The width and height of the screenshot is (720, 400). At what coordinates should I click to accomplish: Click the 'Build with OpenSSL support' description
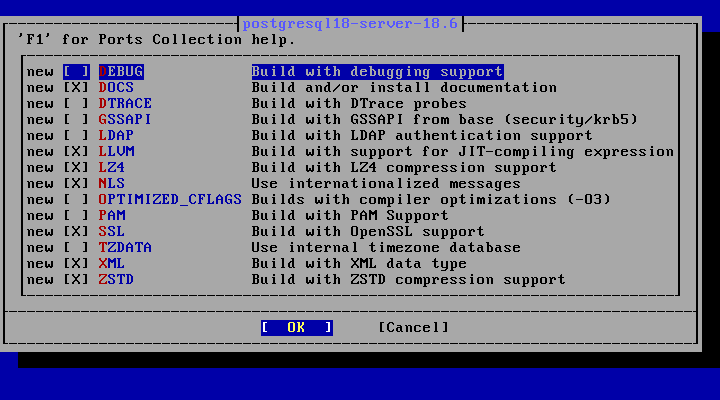coord(368,232)
